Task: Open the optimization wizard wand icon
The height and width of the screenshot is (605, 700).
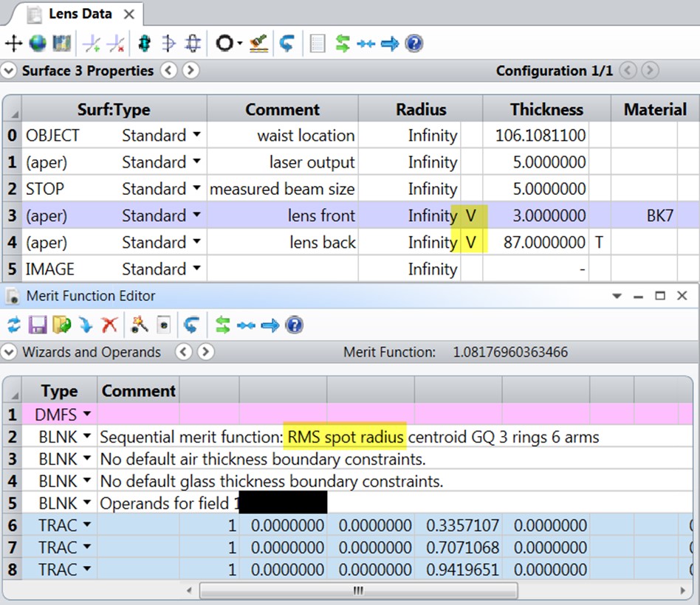Action: [x=140, y=325]
